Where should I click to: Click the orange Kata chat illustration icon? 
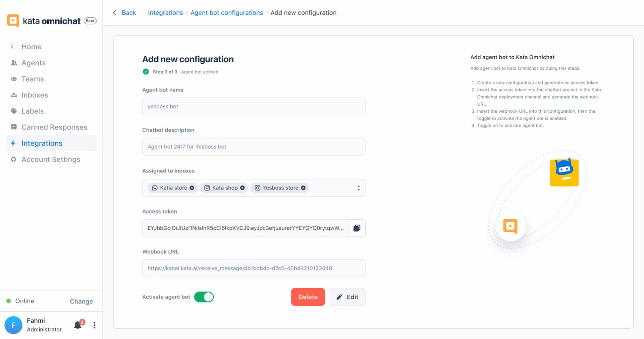(x=511, y=226)
